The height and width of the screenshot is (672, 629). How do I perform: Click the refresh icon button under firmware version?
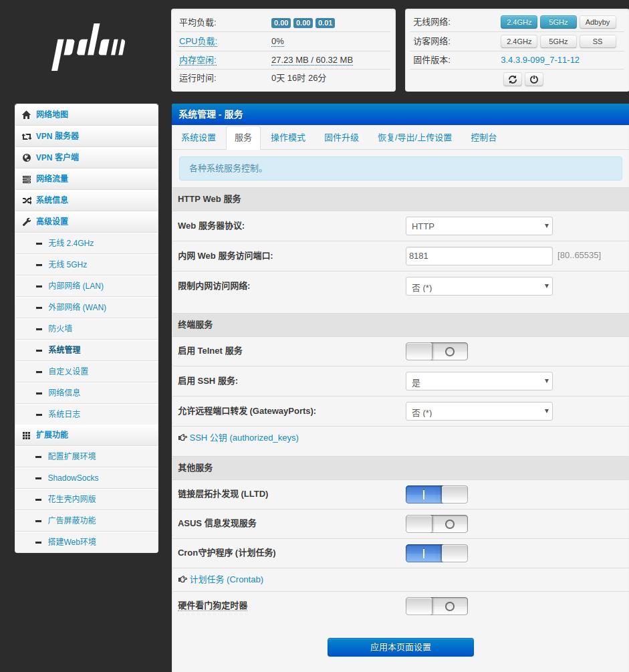512,80
